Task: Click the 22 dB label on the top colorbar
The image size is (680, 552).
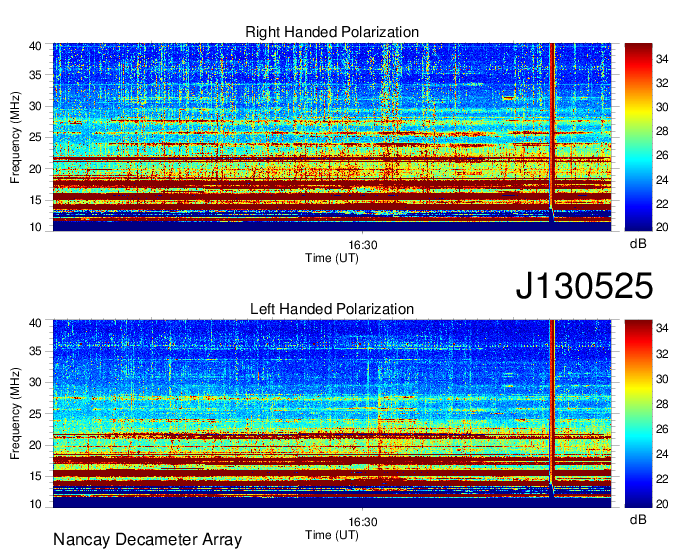Action: [662, 203]
